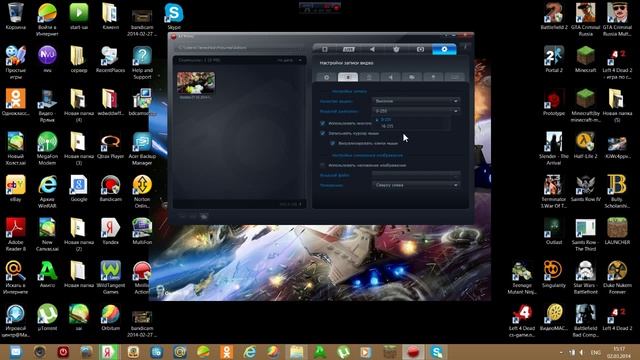Launch Duke Nukem Forever shortcut
Screen dimensions: 640x360
click(617, 278)
